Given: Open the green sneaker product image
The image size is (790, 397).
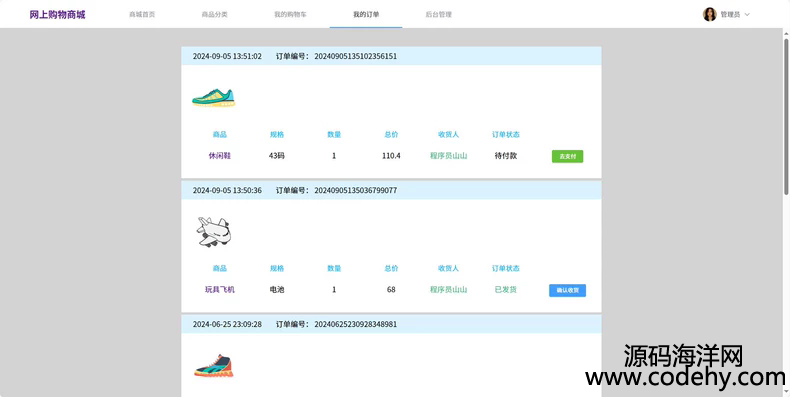Looking at the screenshot, I should [214, 97].
